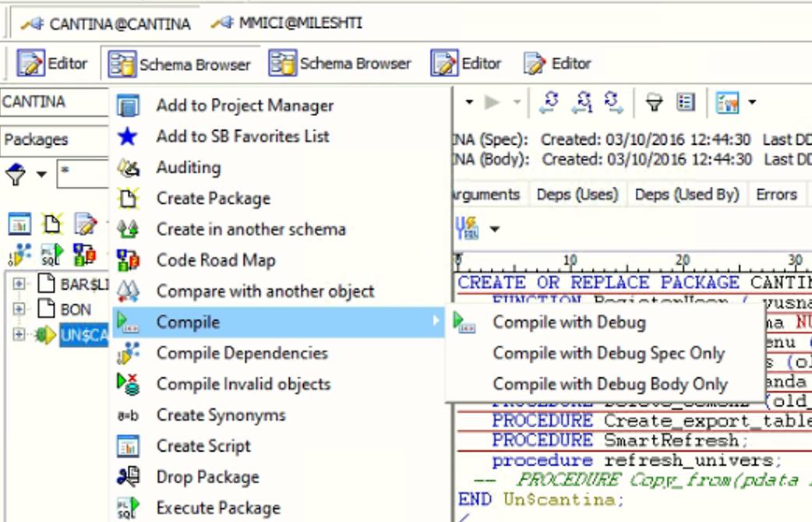
Task: Click the first refresh arrows icon in right toolbar
Action: (x=549, y=102)
